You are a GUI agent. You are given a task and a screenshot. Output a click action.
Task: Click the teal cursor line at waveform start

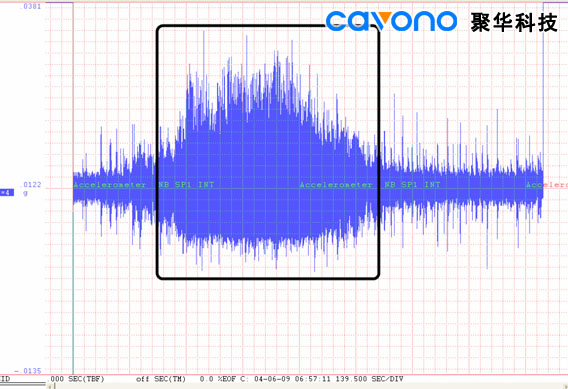pyautogui.click(x=73, y=290)
